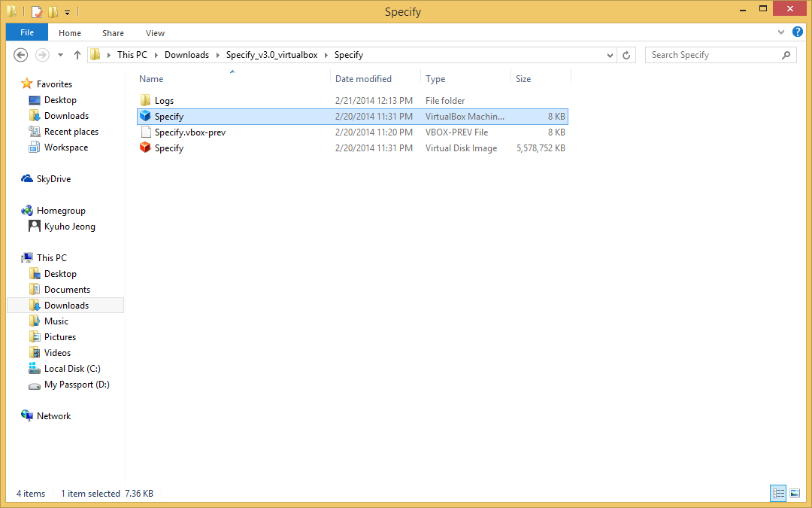Click the Back navigation arrow

coord(21,54)
